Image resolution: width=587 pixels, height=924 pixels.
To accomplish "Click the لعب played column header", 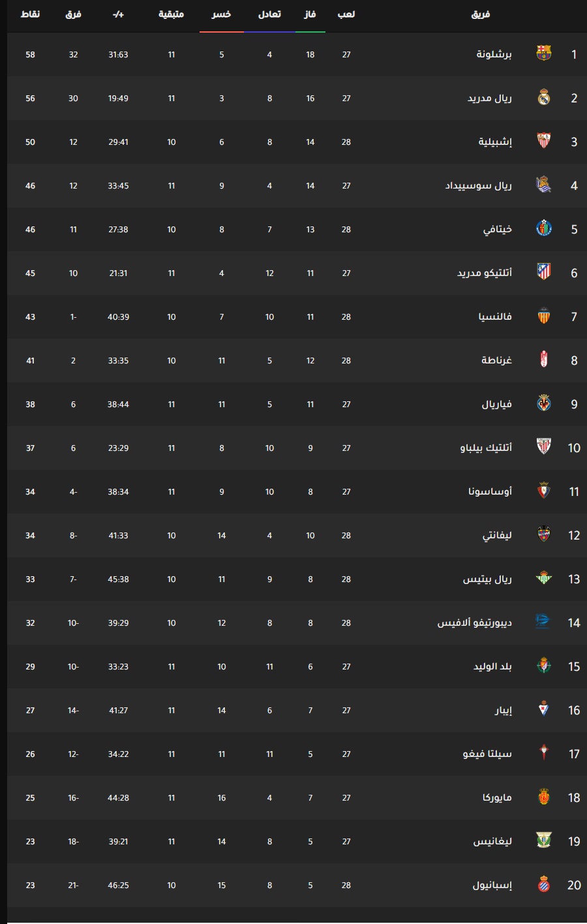I will [x=346, y=14].
